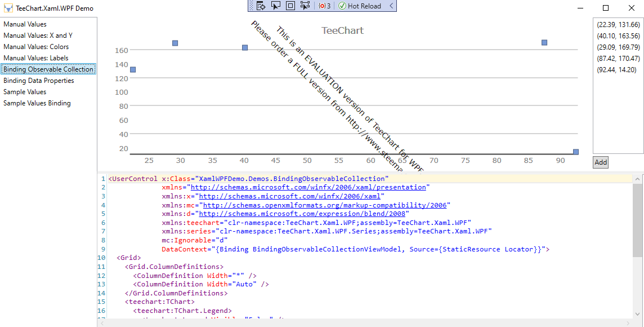Open the Live Visual Tree debug icon
The width and height of the screenshot is (644, 327).
261,6
